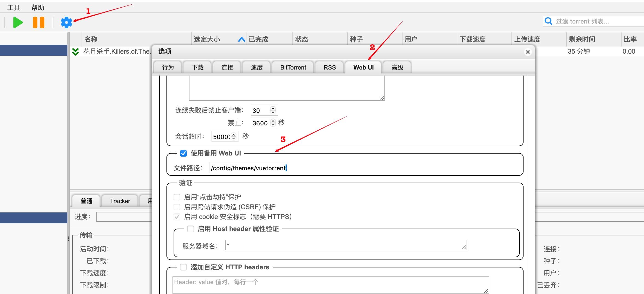Sort by the 上传速度 column header
Screen dimensions: 644x294
[x=539, y=39]
